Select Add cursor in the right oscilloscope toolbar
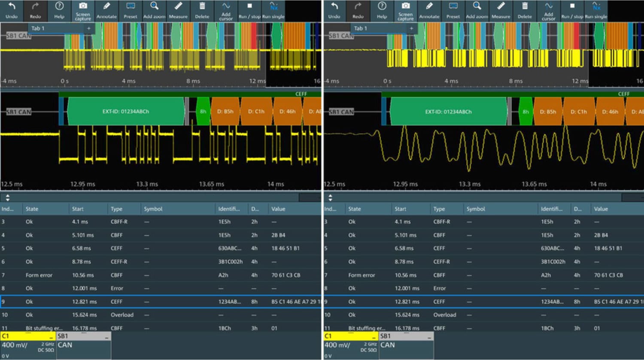644x360 pixels. click(549, 11)
